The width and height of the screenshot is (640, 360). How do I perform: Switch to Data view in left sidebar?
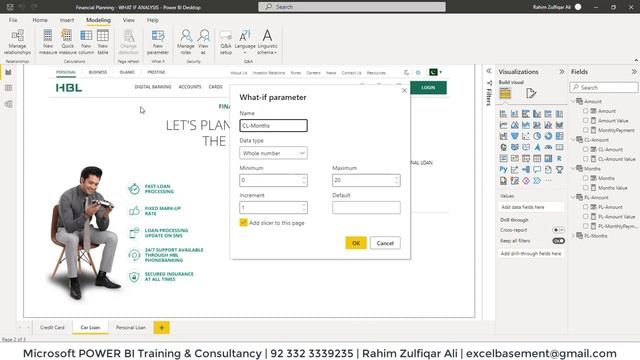[8, 88]
